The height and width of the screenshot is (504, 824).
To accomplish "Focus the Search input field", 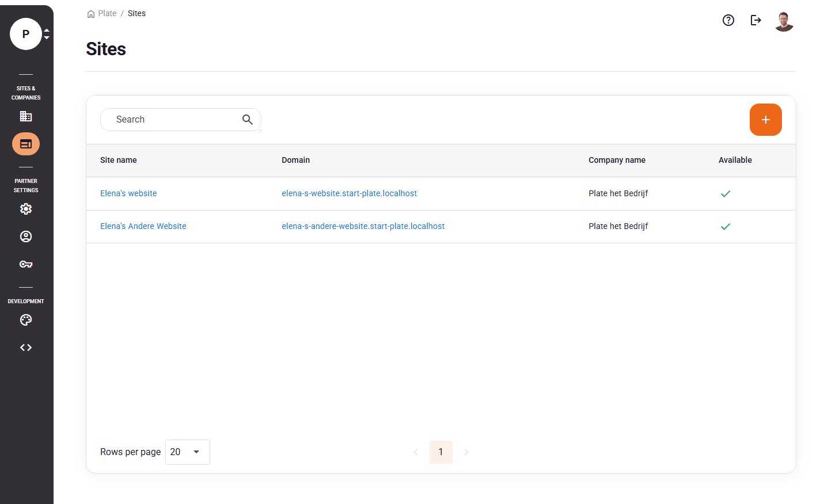I will [x=173, y=120].
